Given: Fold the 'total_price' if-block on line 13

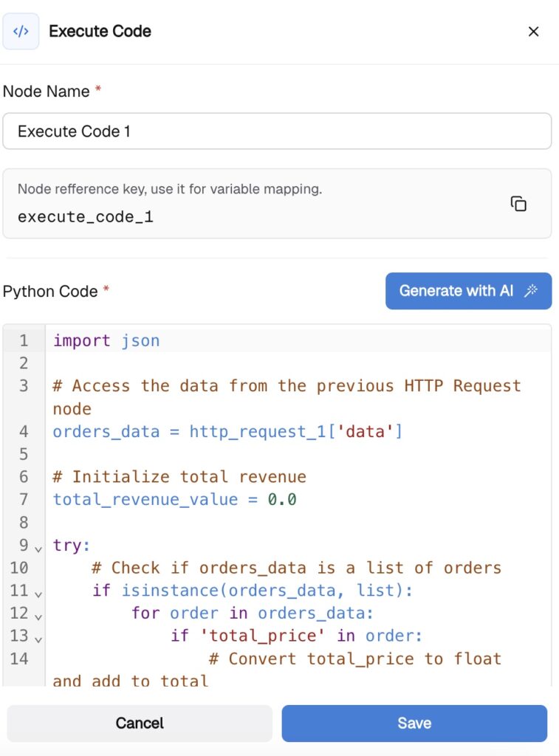Looking at the screenshot, I should coord(38,637).
